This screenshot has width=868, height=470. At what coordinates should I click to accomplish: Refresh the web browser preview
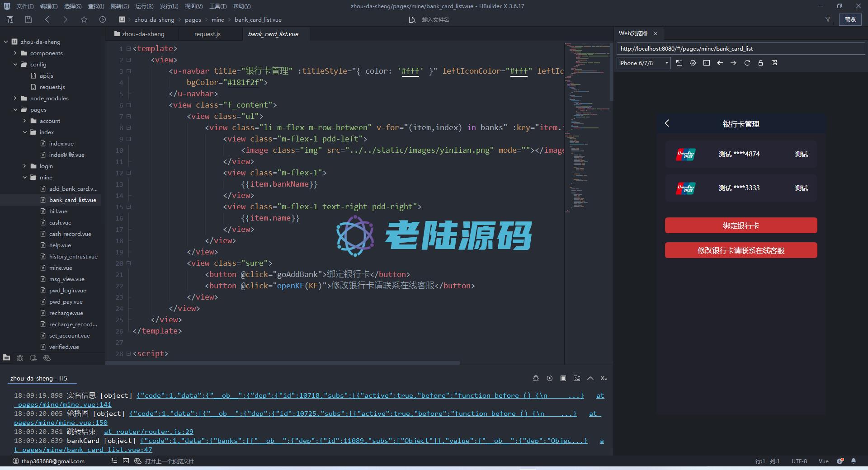(x=747, y=63)
